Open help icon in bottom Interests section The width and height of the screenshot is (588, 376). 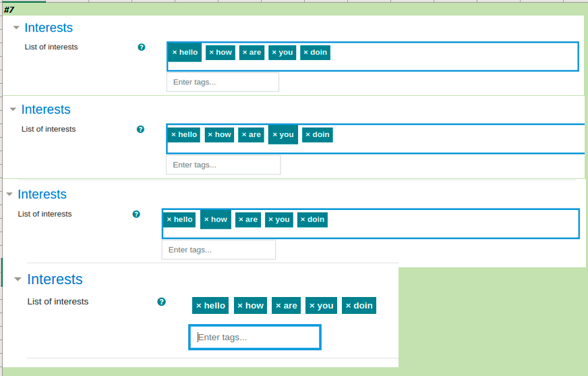161,302
